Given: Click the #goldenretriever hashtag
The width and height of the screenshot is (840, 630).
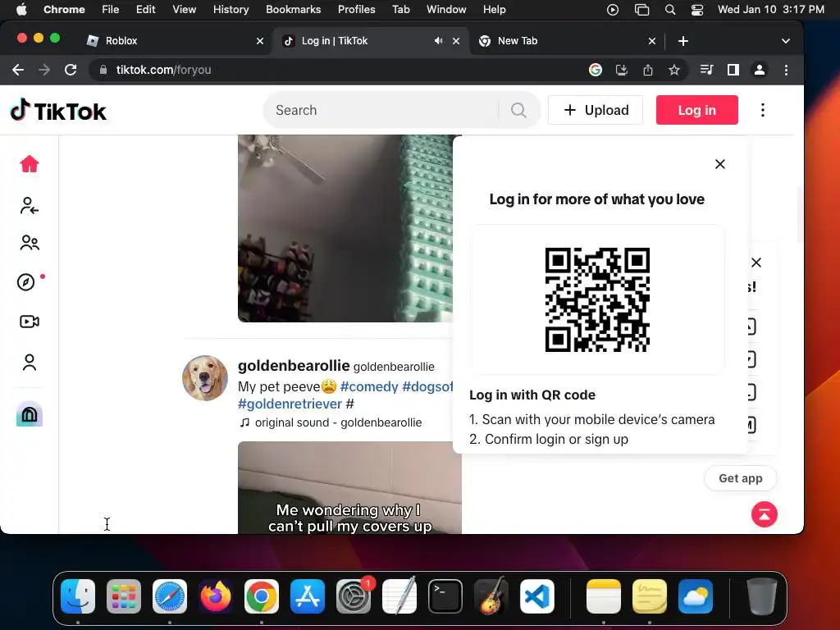Looking at the screenshot, I should tap(290, 404).
